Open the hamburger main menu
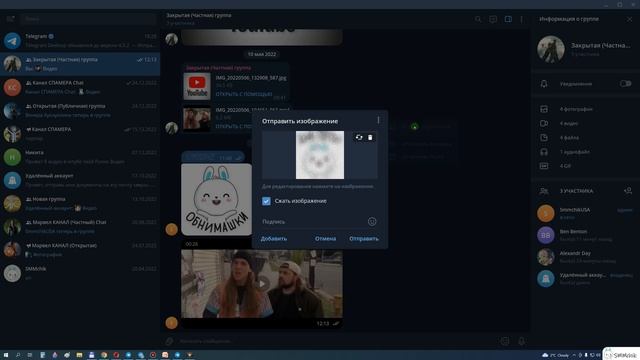Image resolution: width=640 pixels, height=360 pixels. (x=11, y=19)
